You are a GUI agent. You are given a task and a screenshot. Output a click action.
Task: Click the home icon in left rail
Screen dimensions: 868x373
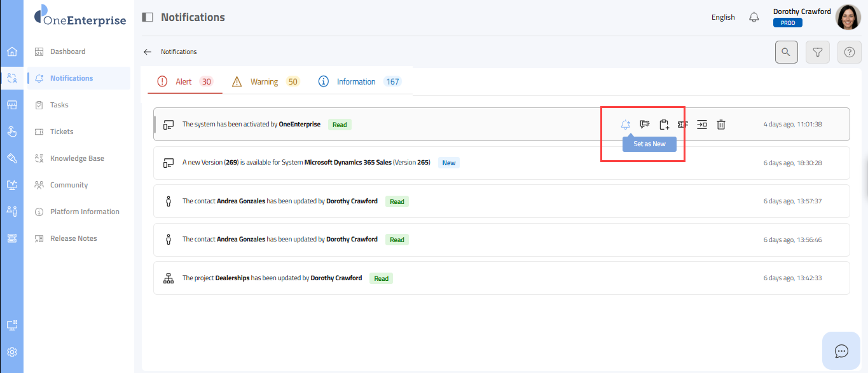[11, 51]
